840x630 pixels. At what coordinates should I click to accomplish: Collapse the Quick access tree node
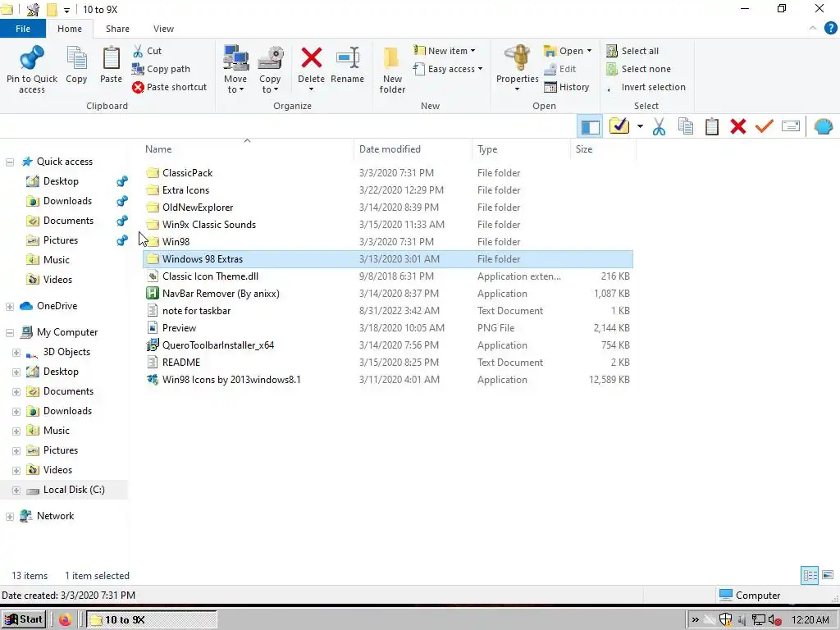[x=10, y=162]
